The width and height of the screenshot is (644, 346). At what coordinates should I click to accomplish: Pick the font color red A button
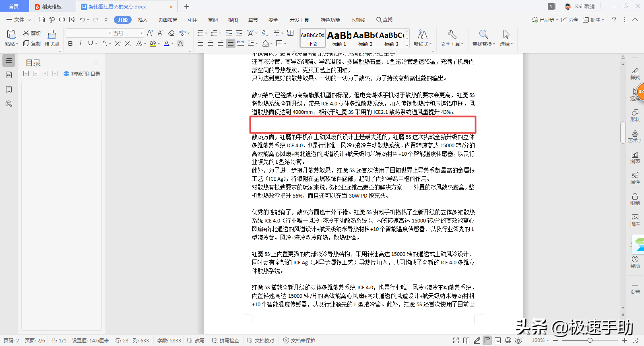click(166, 43)
